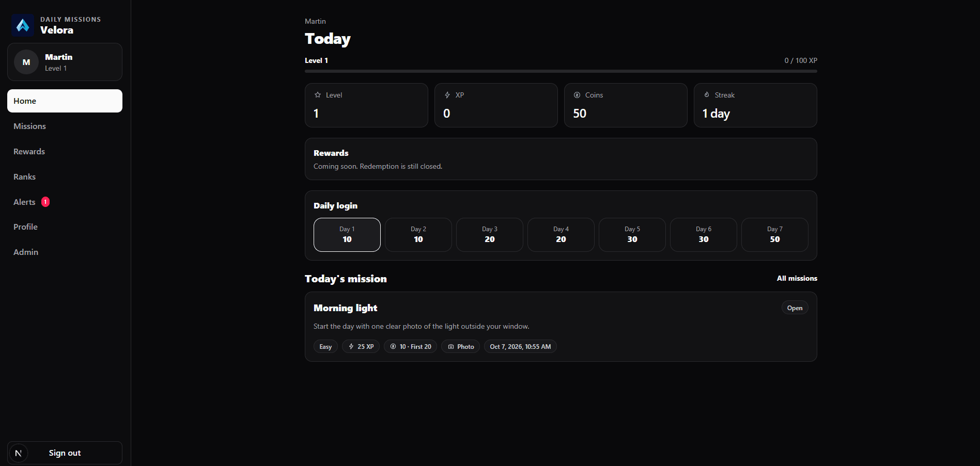This screenshot has width=980, height=466.
Task: Click the Daily login heading
Action: point(335,205)
